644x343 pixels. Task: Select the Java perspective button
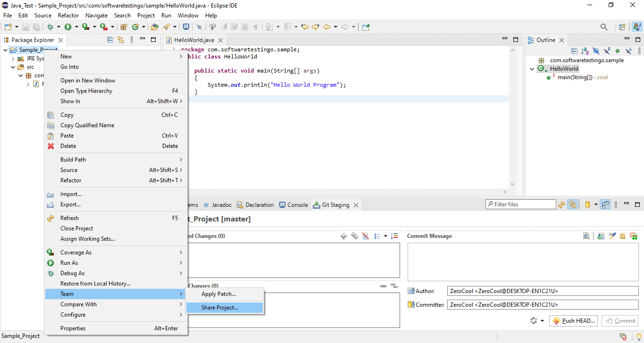click(x=636, y=27)
